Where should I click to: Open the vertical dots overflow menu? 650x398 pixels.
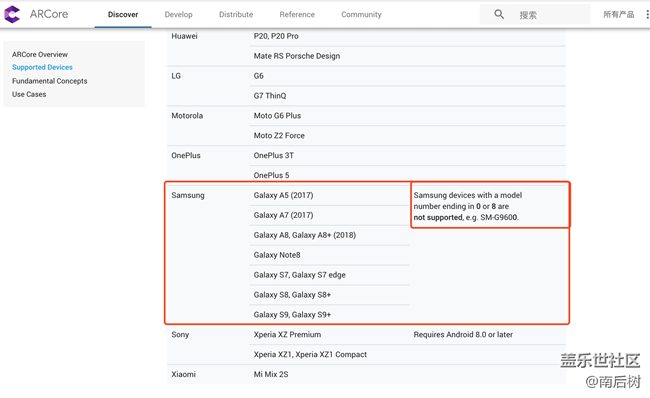coord(647,15)
